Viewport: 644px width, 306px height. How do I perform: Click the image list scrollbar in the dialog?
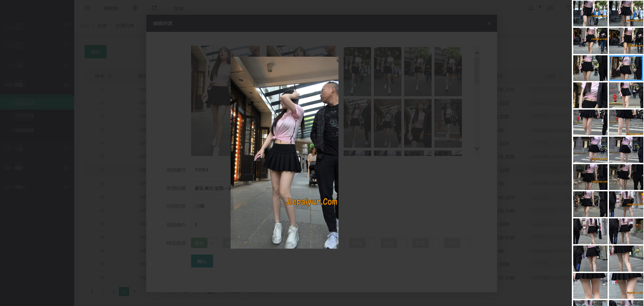(x=477, y=70)
